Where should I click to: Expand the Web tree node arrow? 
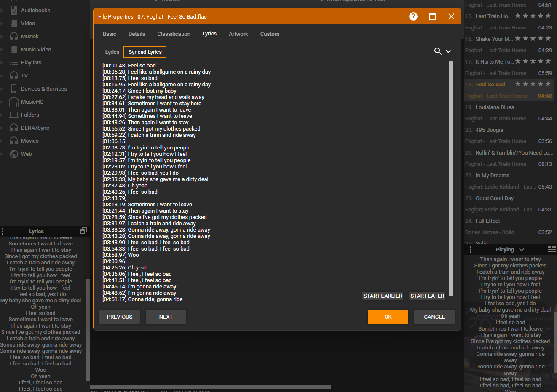coord(2,154)
